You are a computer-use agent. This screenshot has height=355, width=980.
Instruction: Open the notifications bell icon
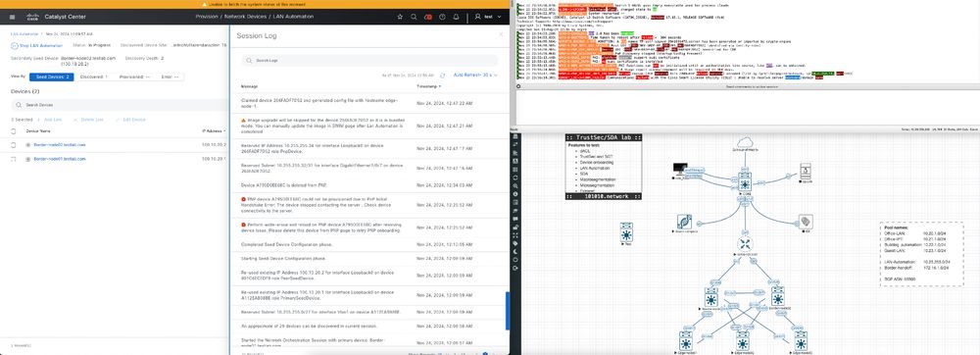(x=457, y=17)
